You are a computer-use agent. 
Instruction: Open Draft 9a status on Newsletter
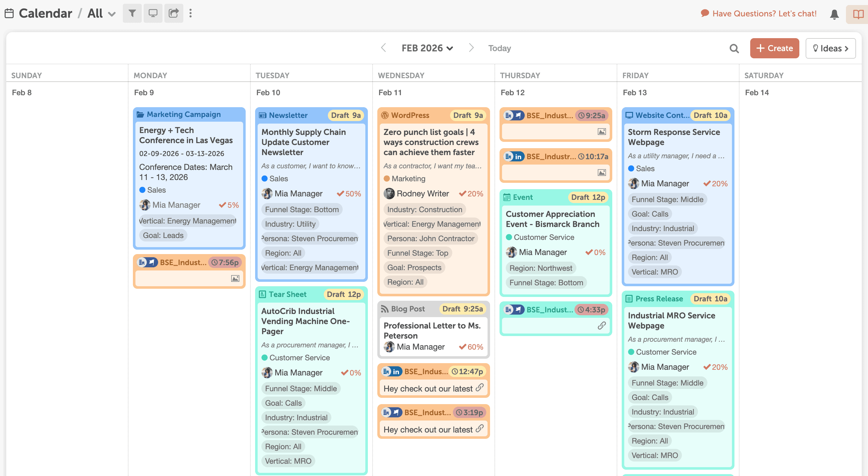pos(346,115)
